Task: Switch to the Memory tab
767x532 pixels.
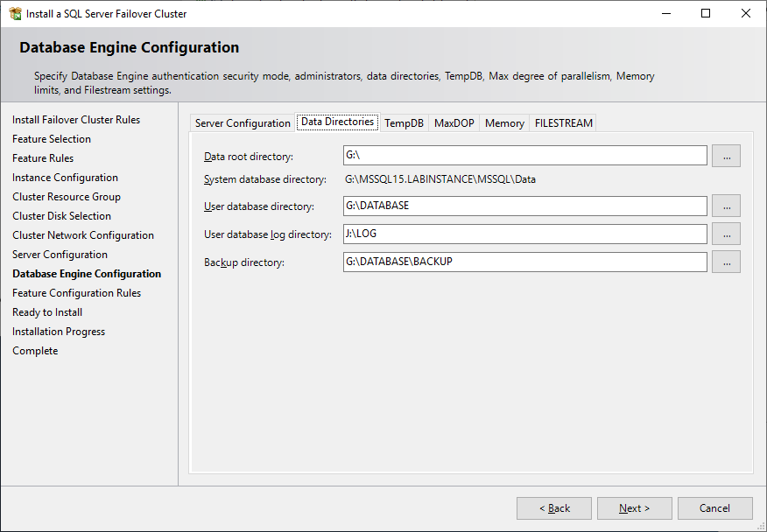Action: [x=504, y=123]
